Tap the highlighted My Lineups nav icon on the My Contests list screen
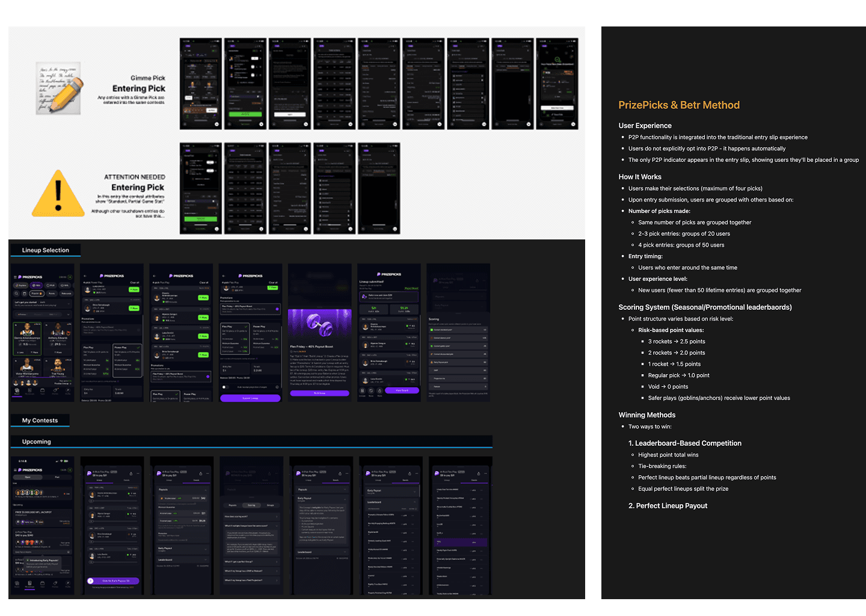Viewport: 866px width, 616px height. [x=29, y=583]
